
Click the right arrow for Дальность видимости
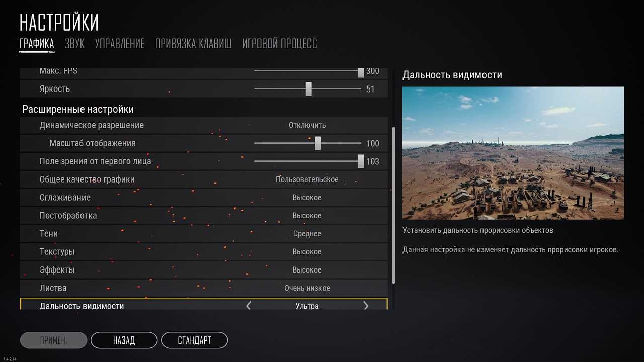(x=366, y=306)
